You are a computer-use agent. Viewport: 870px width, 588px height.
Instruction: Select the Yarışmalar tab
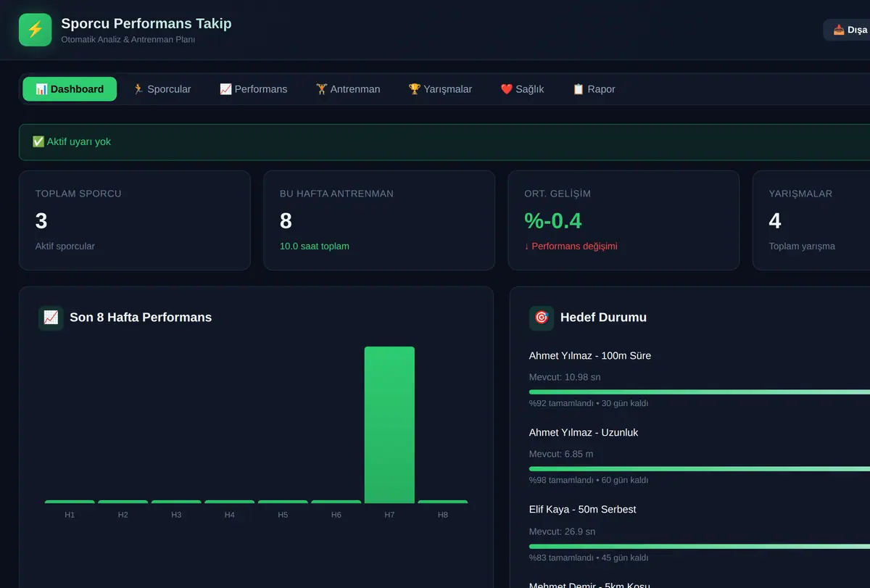[440, 89]
